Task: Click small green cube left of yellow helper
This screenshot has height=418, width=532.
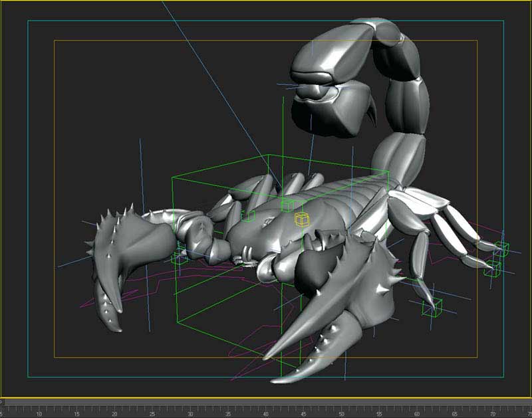Action: tap(247, 216)
